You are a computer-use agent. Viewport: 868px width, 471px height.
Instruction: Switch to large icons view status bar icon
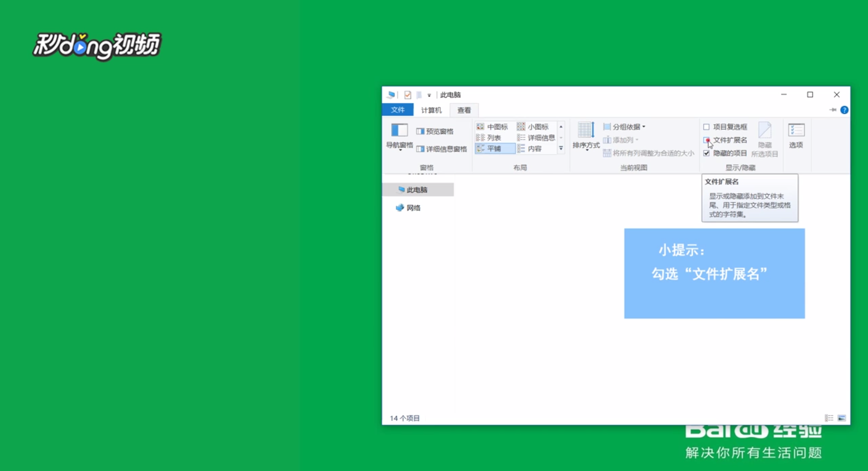[842, 418]
